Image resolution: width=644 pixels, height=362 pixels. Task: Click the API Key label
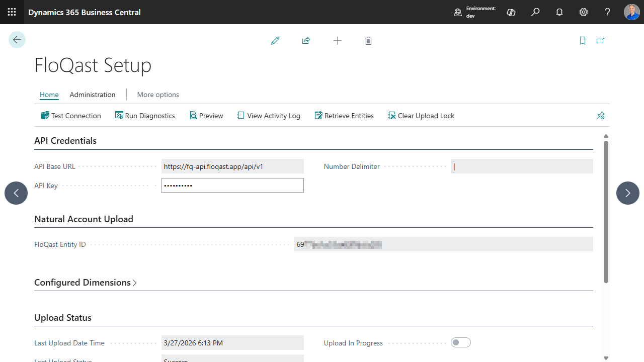[x=46, y=186]
